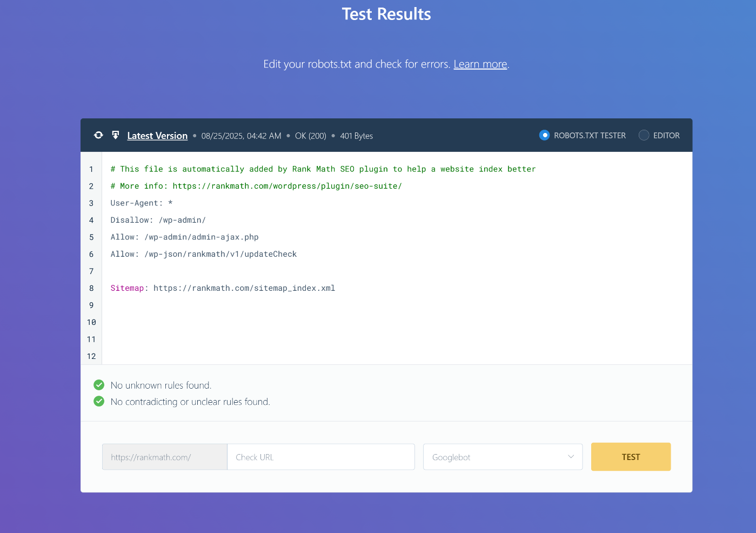Click 'No unknown rules found.' message
The image size is (756, 533).
[161, 385]
